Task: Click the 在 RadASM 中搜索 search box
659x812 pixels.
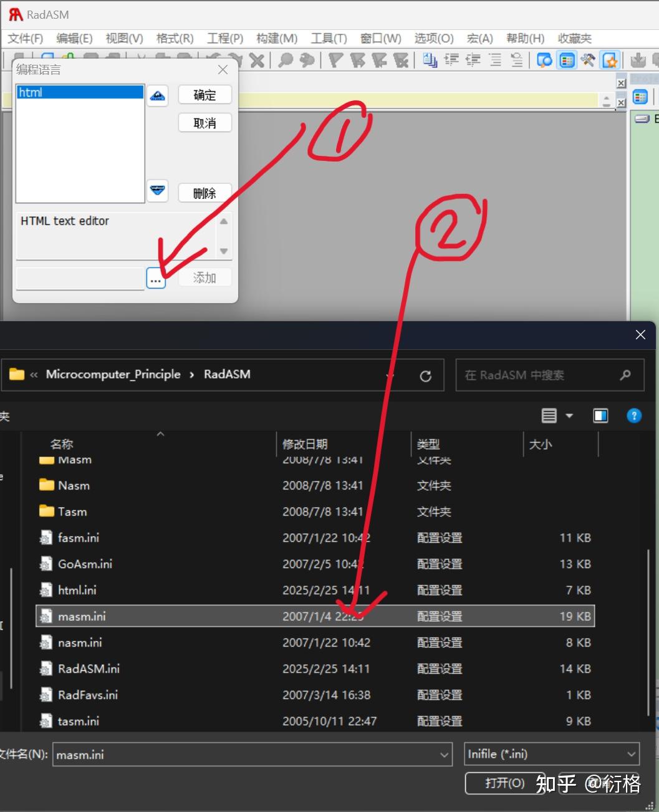Action: tap(550, 375)
